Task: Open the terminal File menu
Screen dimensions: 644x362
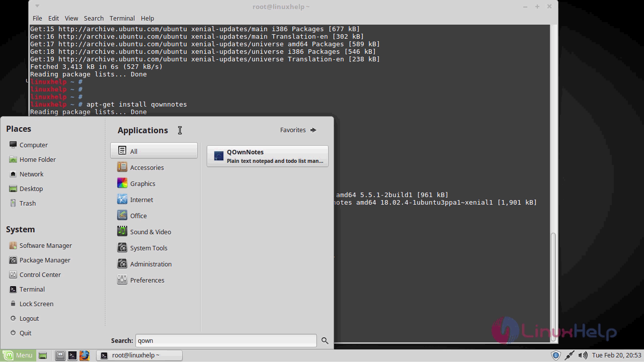Action: click(x=37, y=18)
